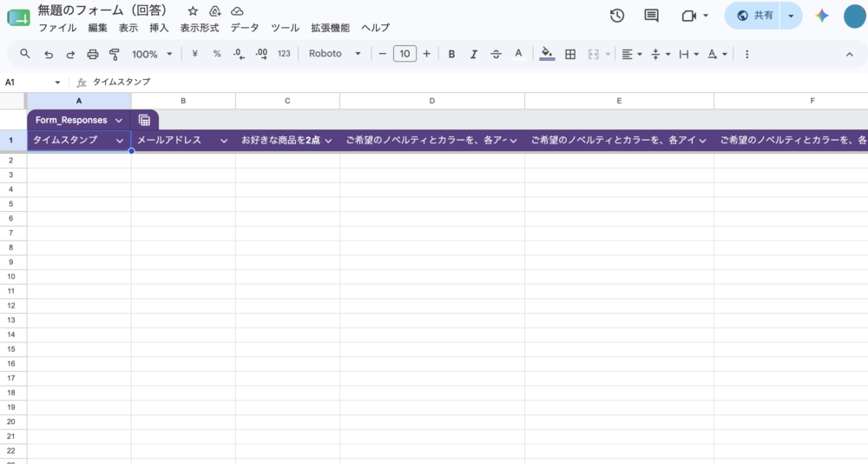Search the menus magnifier icon

(25, 54)
